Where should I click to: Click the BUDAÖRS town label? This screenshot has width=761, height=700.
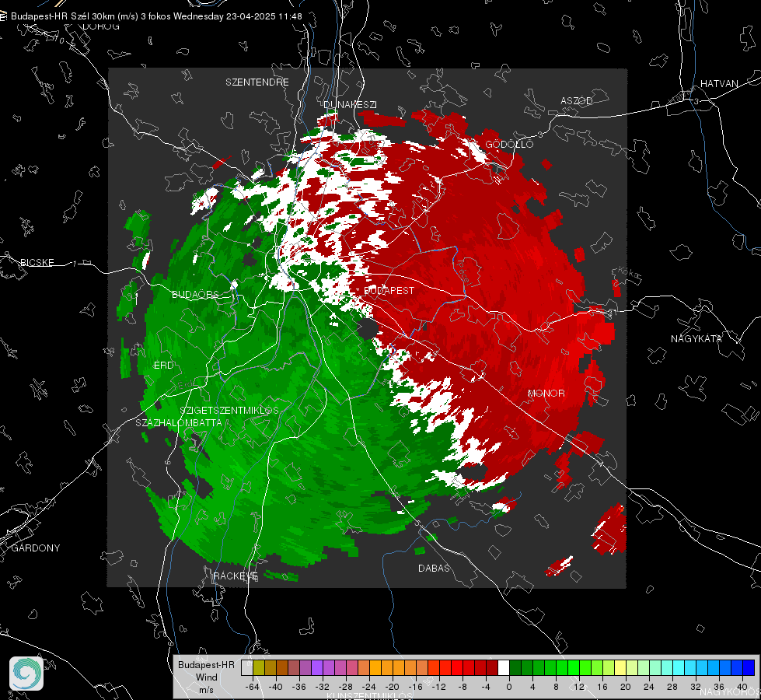click(x=195, y=294)
